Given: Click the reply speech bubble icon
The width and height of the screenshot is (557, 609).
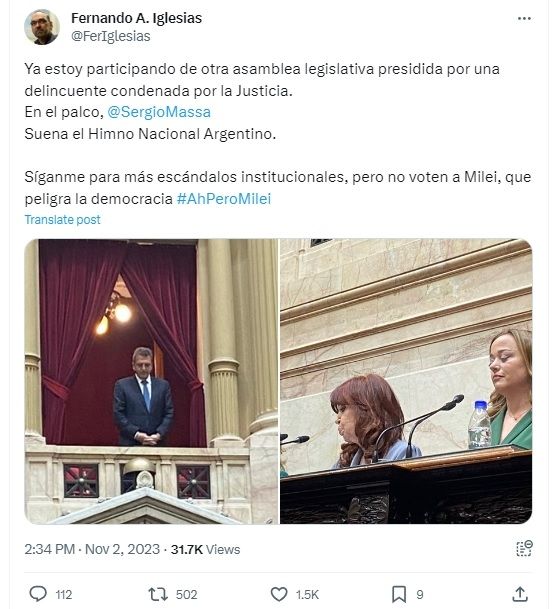Looking at the screenshot, I should (x=38, y=594).
